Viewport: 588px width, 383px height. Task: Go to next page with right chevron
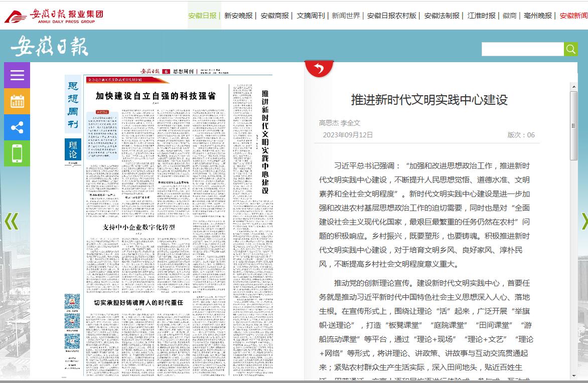point(583,221)
